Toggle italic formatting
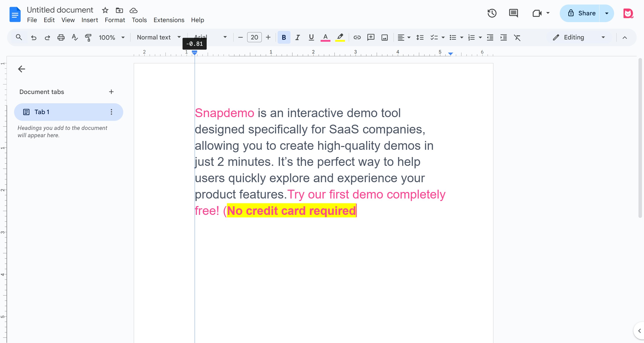The width and height of the screenshot is (644, 343). click(x=297, y=37)
